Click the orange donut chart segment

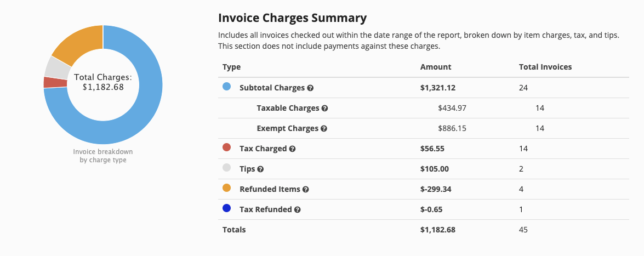click(x=82, y=44)
